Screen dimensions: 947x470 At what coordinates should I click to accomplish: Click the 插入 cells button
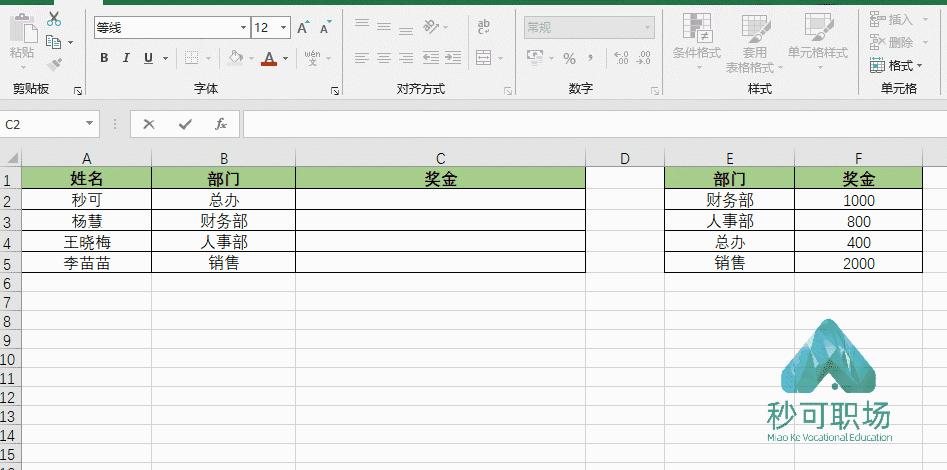(x=891, y=19)
